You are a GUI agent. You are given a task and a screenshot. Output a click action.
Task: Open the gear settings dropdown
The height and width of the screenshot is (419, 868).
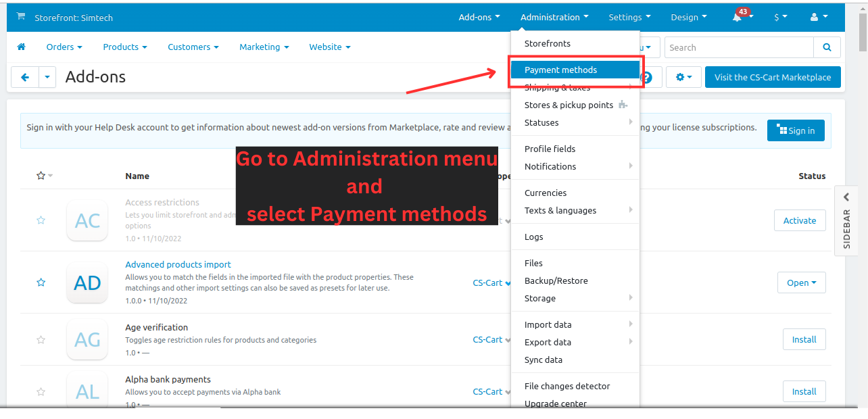pos(683,76)
